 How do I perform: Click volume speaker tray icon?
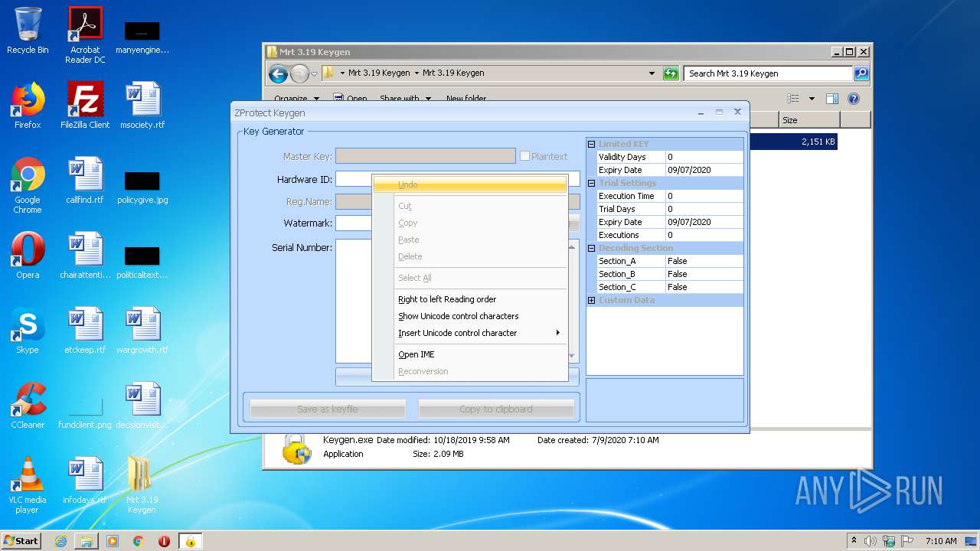click(x=871, y=541)
